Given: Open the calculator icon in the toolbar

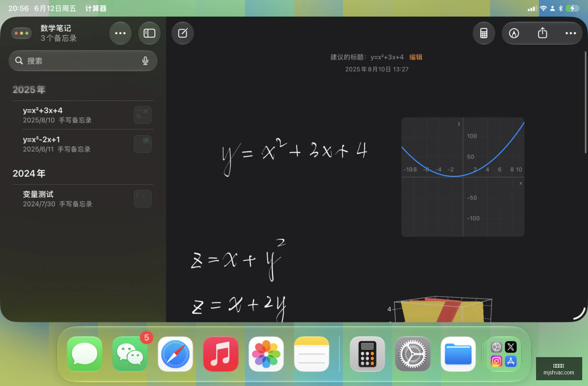Looking at the screenshot, I should coord(484,34).
